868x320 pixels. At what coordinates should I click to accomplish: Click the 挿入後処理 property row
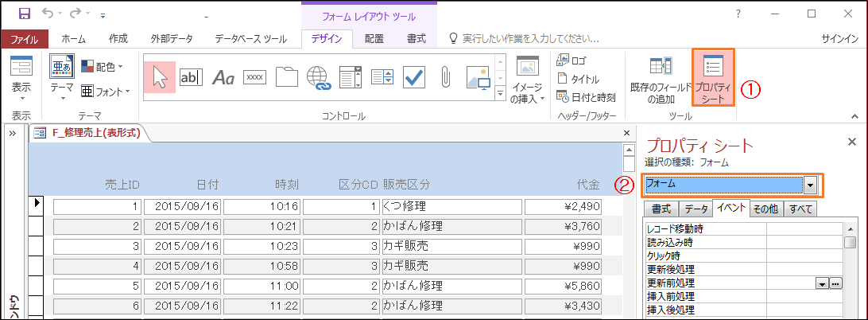point(744,310)
